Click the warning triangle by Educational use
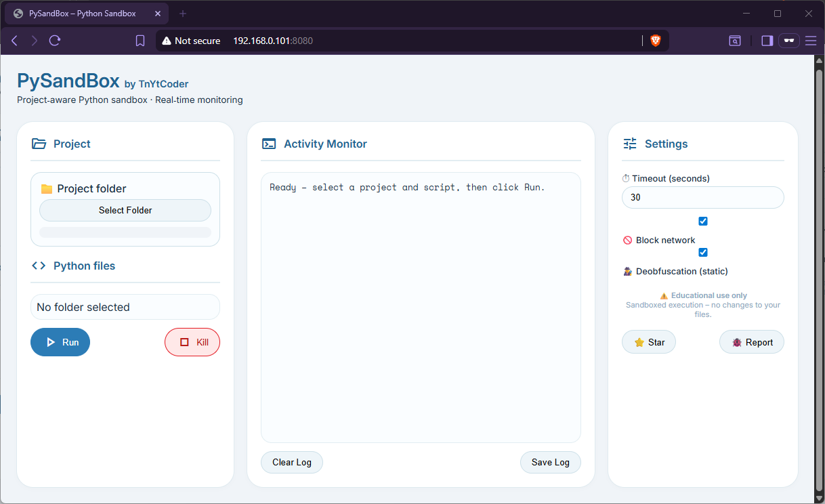This screenshot has height=504, width=825. pos(664,296)
